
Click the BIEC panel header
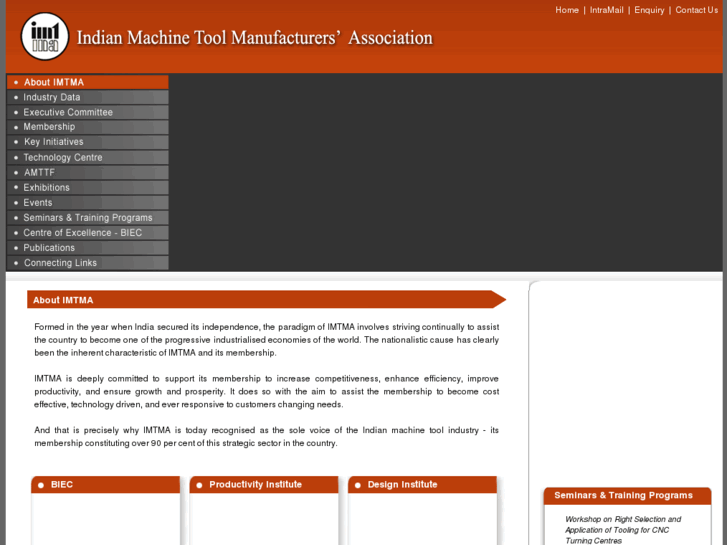click(106, 484)
